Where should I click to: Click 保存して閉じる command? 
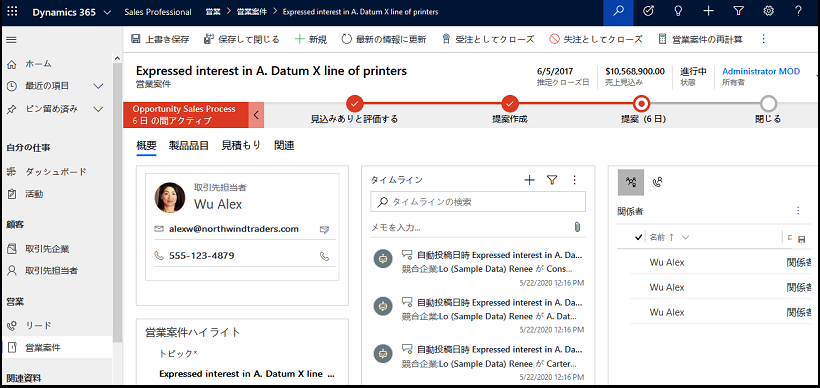[x=242, y=39]
